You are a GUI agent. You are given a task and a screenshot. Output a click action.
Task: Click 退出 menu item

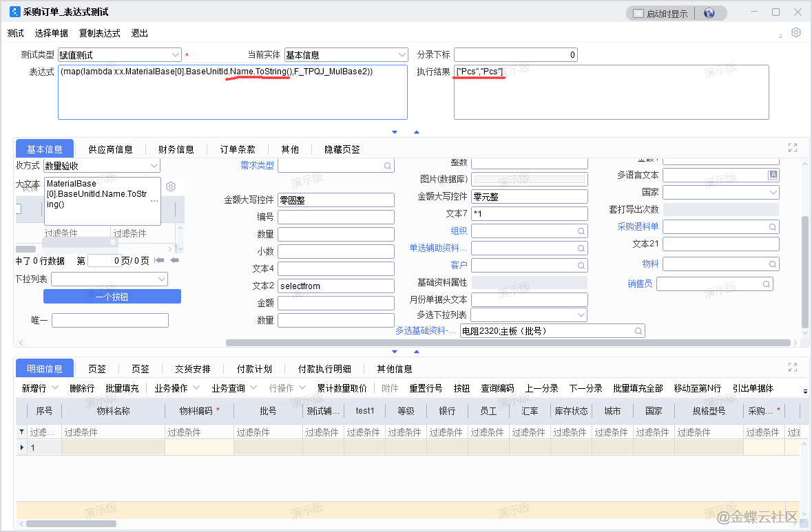click(139, 33)
